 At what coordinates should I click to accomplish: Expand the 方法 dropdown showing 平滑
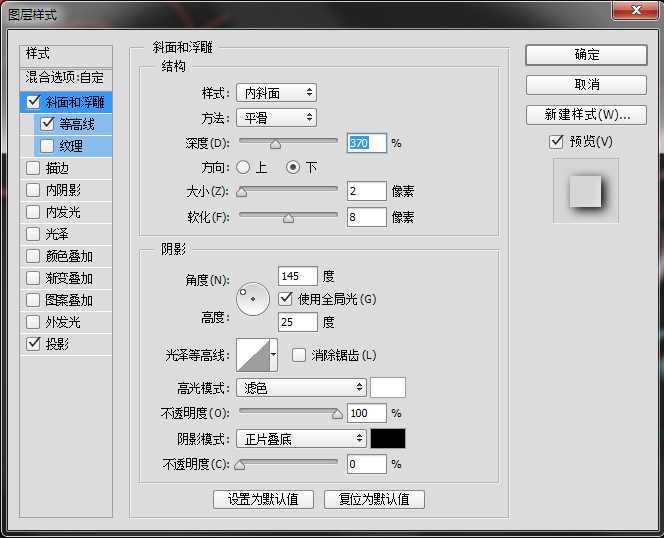(276, 118)
